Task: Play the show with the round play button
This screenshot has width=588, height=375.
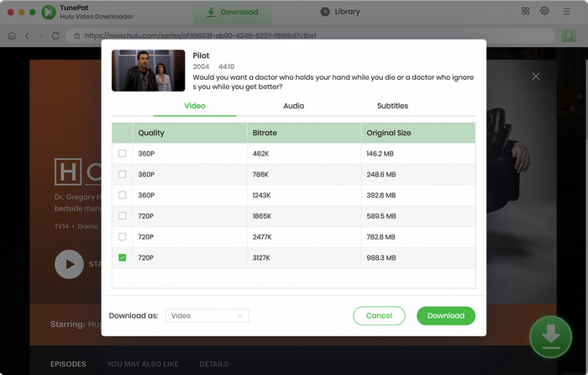Action: coord(69,264)
